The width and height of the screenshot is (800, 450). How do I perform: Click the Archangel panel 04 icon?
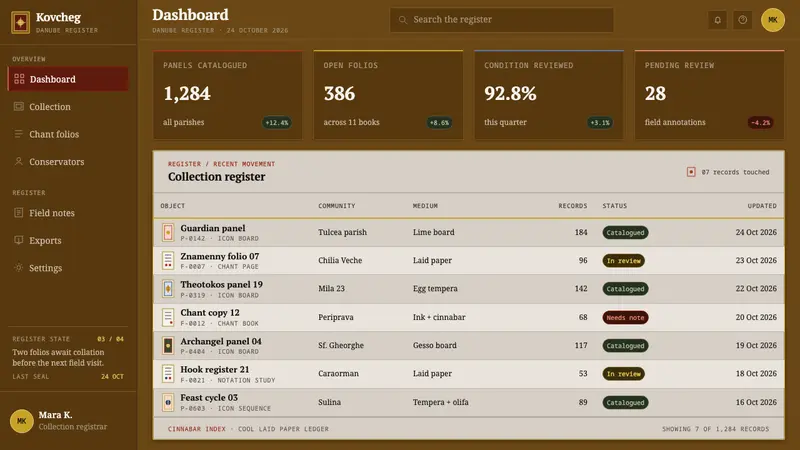pos(168,345)
